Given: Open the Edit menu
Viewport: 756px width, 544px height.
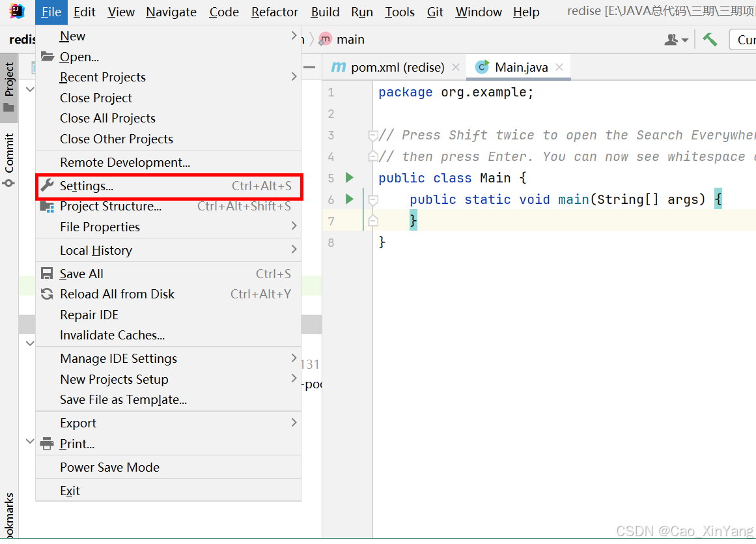Looking at the screenshot, I should [x=85, y=12].
